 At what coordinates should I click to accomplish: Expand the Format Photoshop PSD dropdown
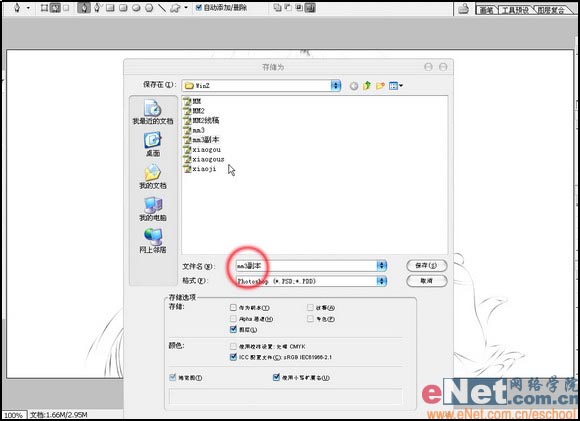tap(381, 281)
